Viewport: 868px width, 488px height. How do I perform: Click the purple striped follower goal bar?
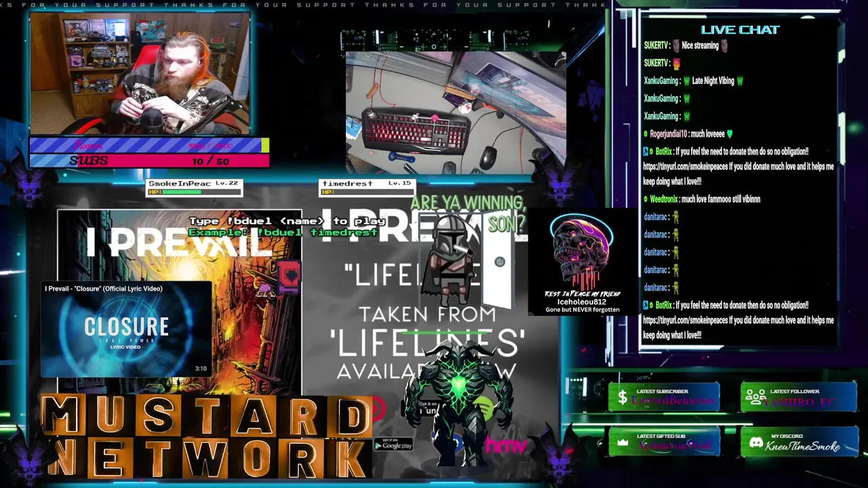149,145
